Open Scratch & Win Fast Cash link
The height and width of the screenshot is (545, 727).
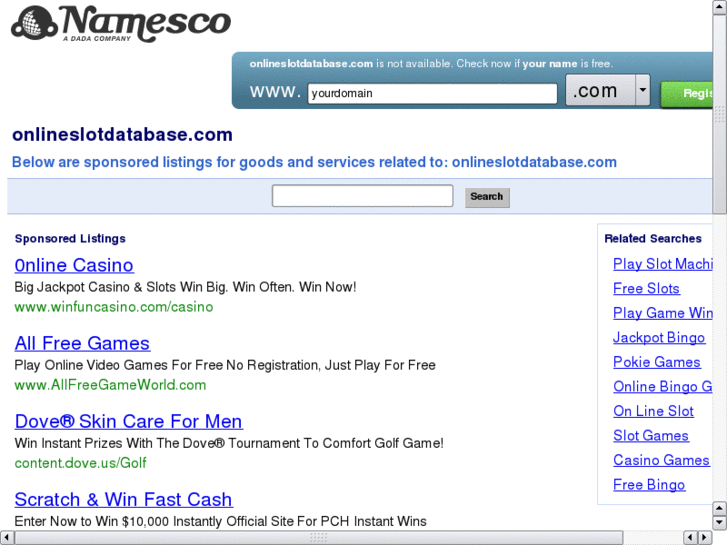[123, 500]
